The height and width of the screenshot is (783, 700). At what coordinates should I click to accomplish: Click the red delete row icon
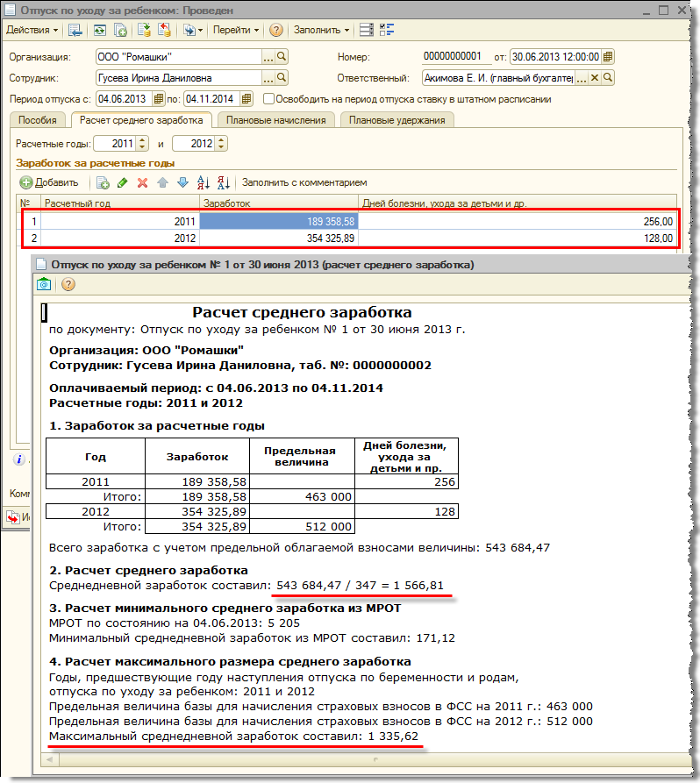[142, 182]
